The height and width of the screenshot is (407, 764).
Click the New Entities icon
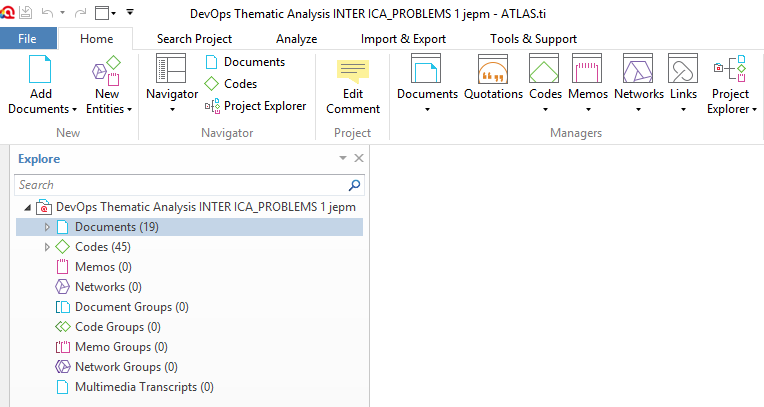click(x=107, y=71)
